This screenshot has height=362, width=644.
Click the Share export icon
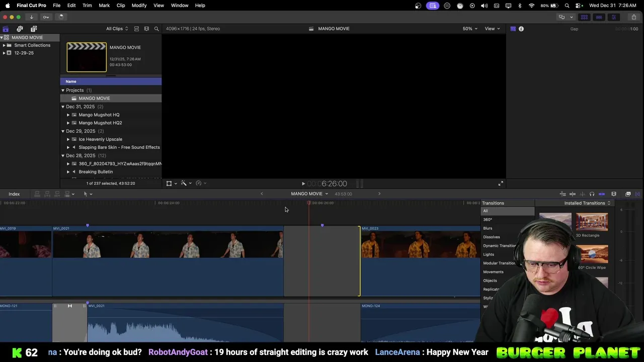click(x=633, y=17)
